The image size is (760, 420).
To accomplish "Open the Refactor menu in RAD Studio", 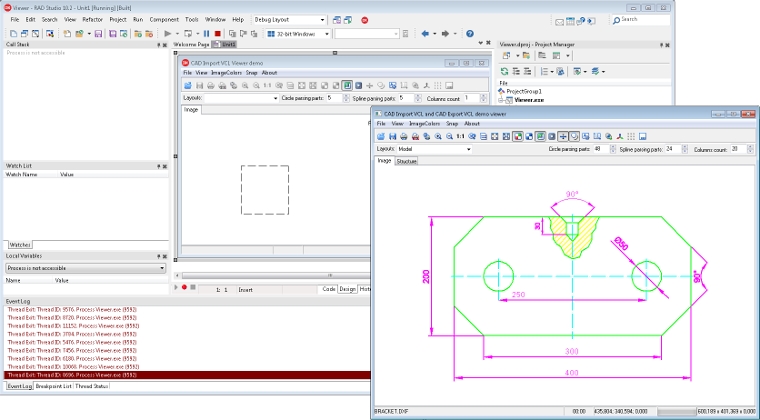I will pyautogui.click(x=92, y=19).
